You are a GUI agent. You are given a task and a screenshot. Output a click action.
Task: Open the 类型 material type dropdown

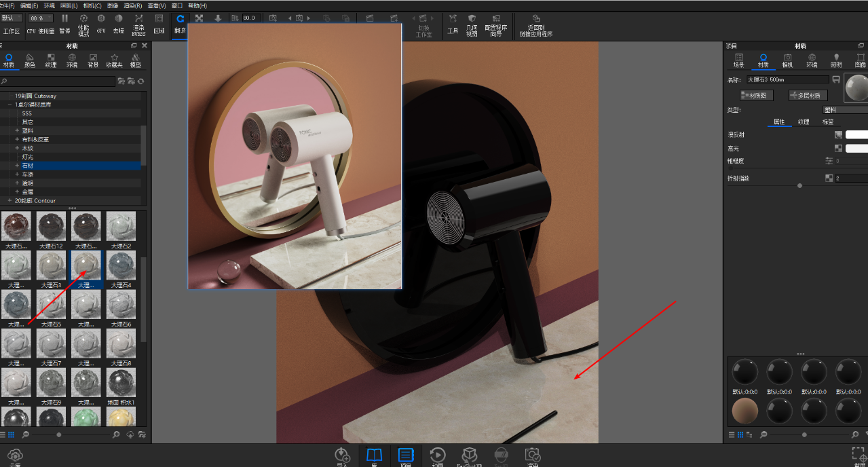[844, 109]
